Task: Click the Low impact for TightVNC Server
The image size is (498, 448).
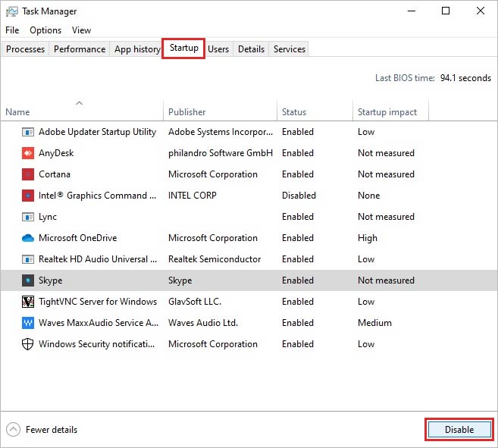Action: point(366,302)
